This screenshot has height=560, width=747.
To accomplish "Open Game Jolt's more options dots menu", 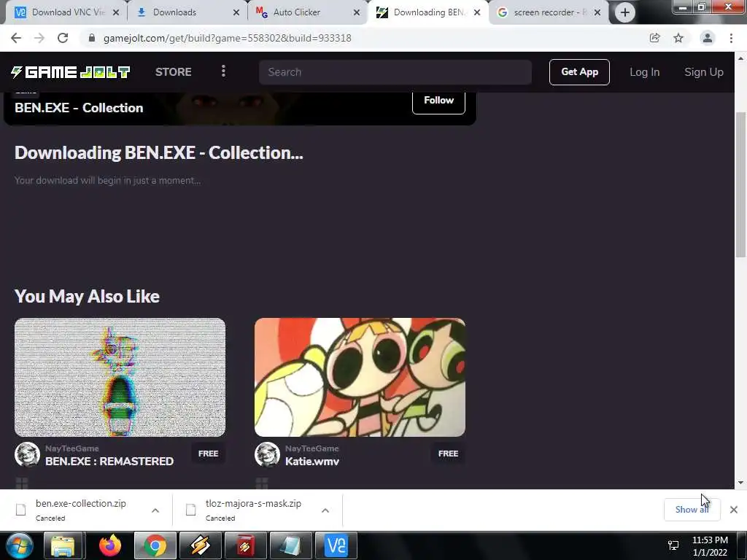I will 223,71.
